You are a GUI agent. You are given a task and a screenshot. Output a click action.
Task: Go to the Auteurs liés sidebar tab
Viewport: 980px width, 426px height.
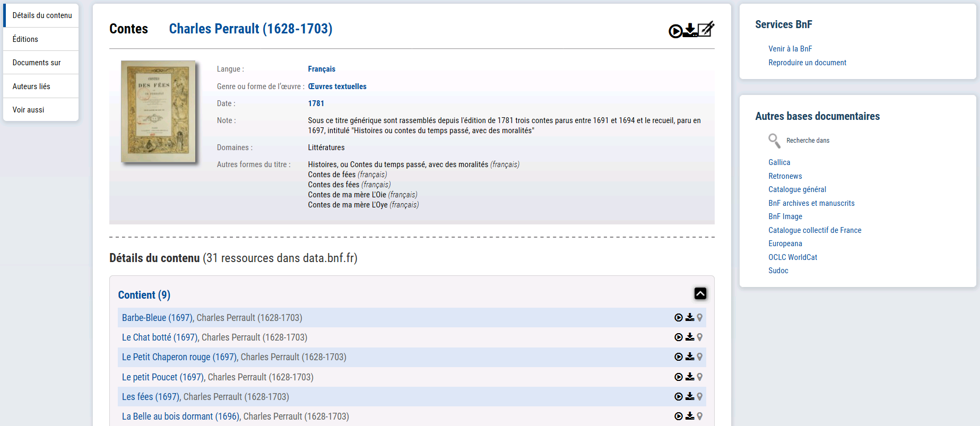pos(31,86)
